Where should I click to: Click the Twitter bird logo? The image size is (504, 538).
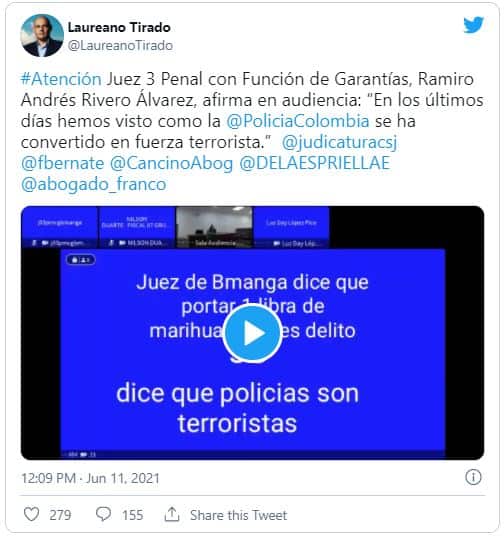[x=473, y=25]
